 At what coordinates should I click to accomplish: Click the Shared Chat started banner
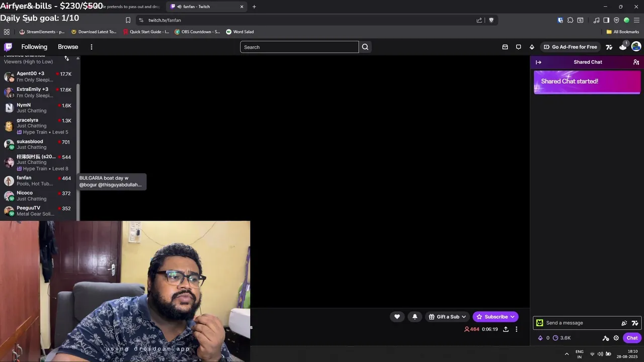coord(587,82)
